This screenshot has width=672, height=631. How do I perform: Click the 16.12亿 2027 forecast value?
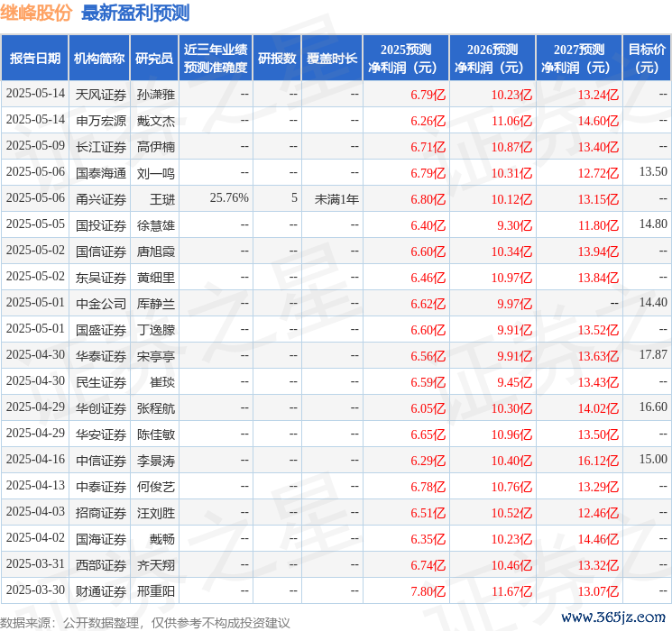598,461
